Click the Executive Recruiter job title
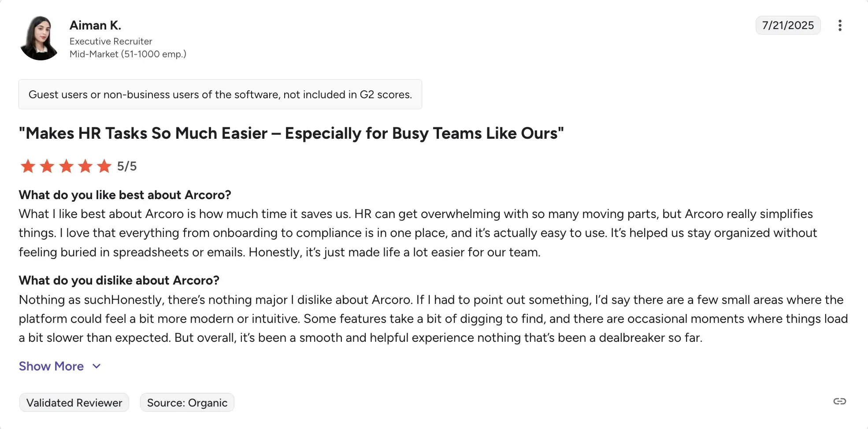The image size is (868, 429). (111, 41)
